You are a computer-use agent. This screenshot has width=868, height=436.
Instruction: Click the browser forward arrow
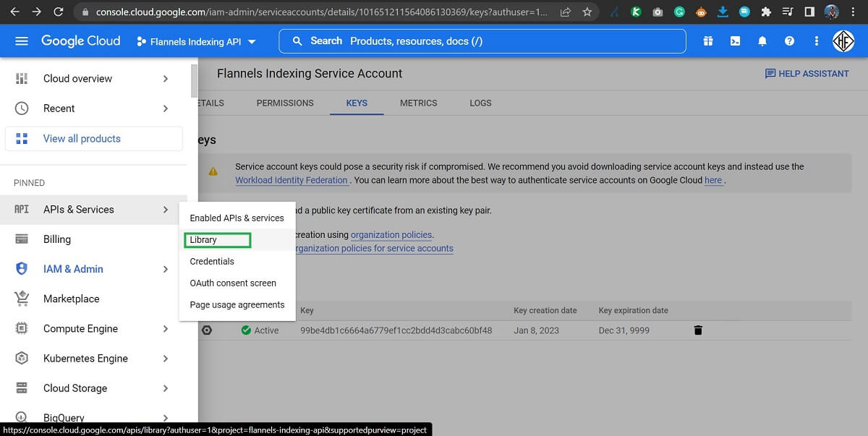[x=37, y=12]
